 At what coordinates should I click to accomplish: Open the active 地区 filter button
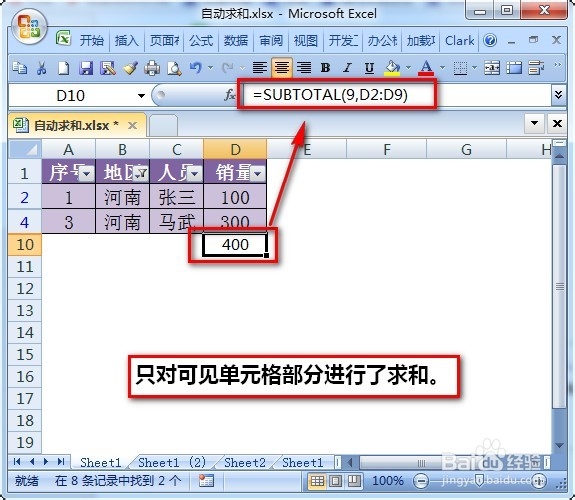coord(141,174)
